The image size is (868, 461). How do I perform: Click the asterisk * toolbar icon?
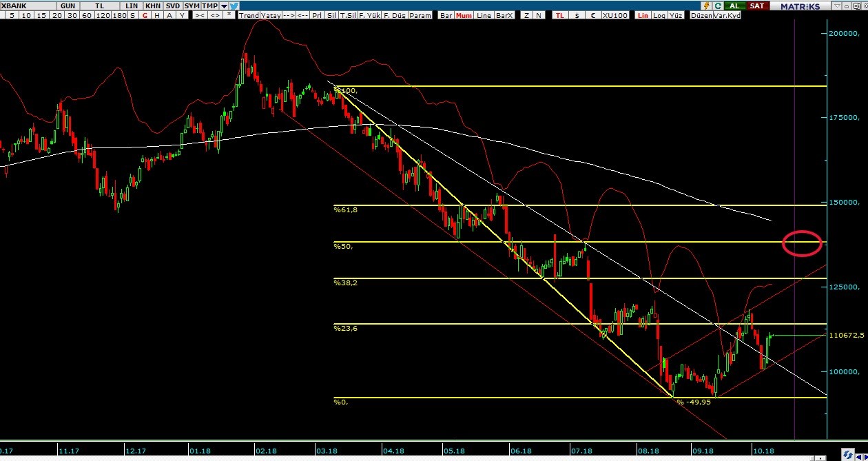[x=229, y=15]
